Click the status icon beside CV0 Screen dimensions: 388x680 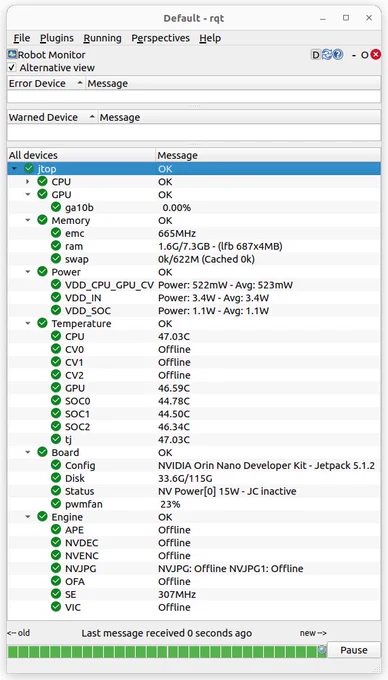[56, 349]
